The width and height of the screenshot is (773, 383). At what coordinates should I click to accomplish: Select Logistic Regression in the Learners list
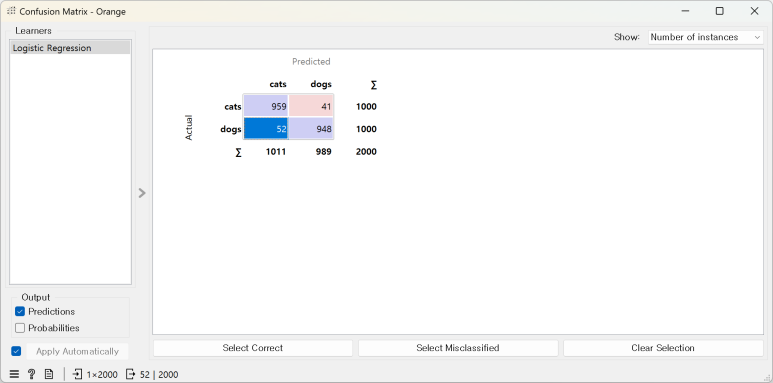(x=70, y=48)
